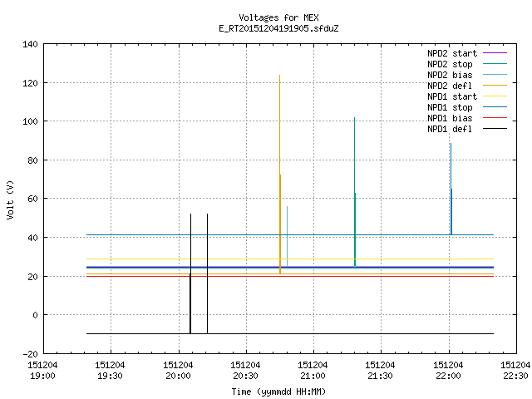
Task: Click the NPD2 defl legend label
Action: (450, 86)
